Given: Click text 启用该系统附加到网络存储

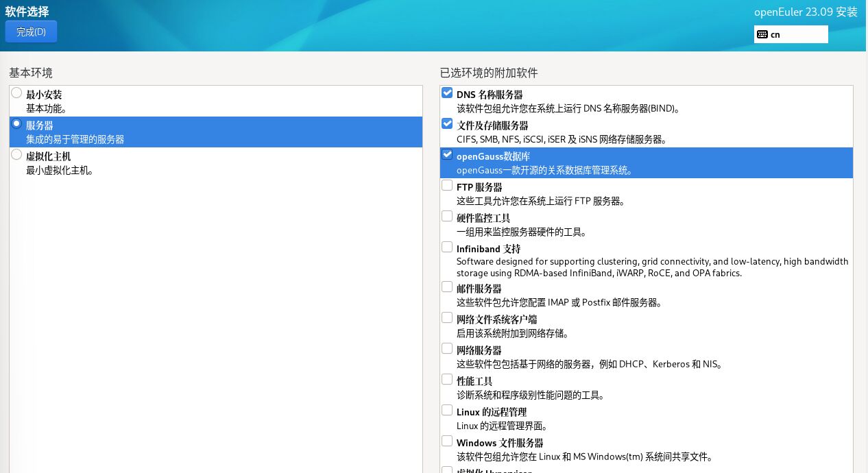Looking at the screenshot, I should 513,333.
